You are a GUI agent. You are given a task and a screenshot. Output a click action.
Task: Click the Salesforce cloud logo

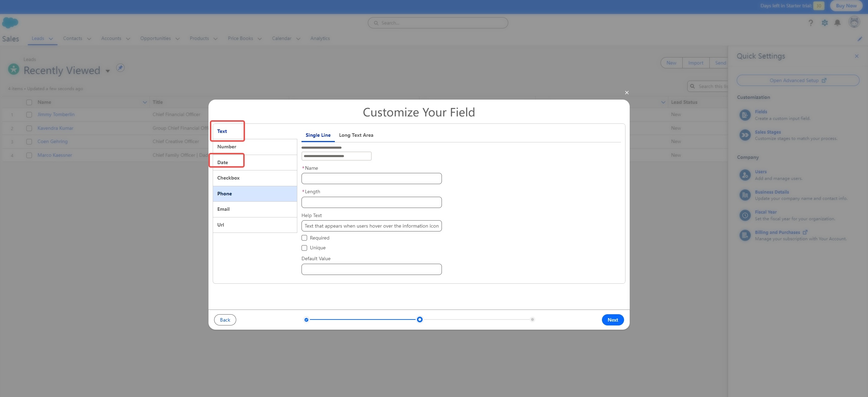(10, 23)
